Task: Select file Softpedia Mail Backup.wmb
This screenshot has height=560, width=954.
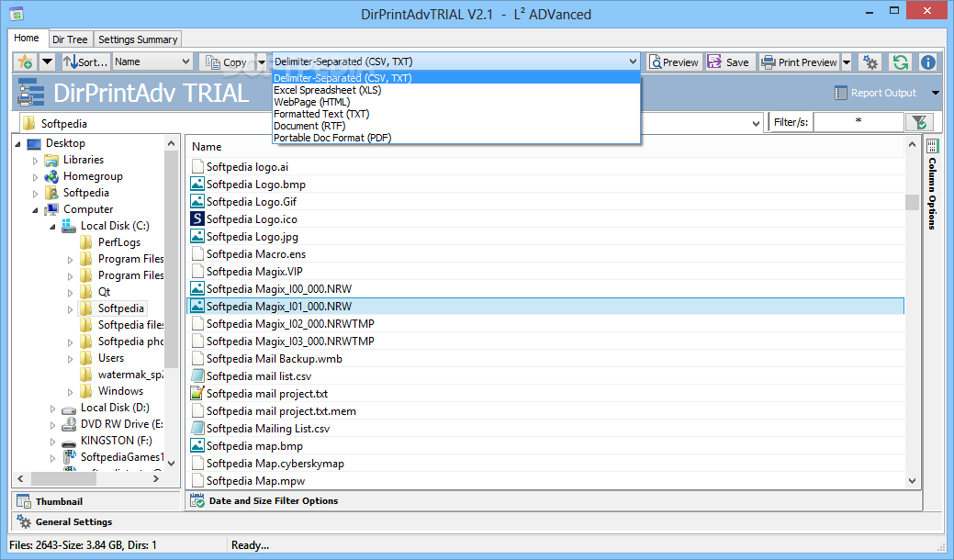Action: tap(274, 359)
